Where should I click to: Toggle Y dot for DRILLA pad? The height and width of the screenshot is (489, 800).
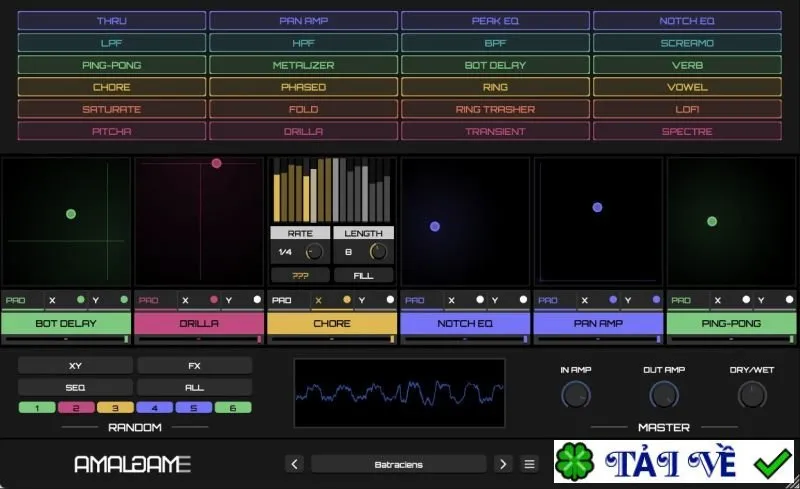coord(257,300)
